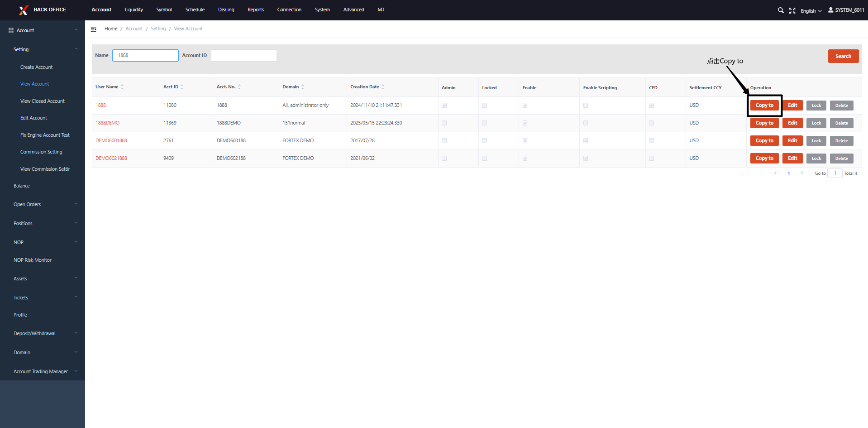Collapse the Account sidebar section
The image size is (868, 428).
pyautogui.click(x=76, y=30)
